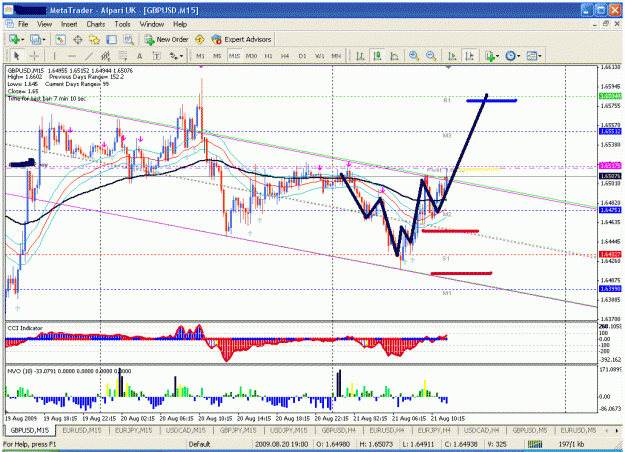Viewport: 625px width, 452px height.
Task: Select the Crosshair tool
Action: coord(34,56)
